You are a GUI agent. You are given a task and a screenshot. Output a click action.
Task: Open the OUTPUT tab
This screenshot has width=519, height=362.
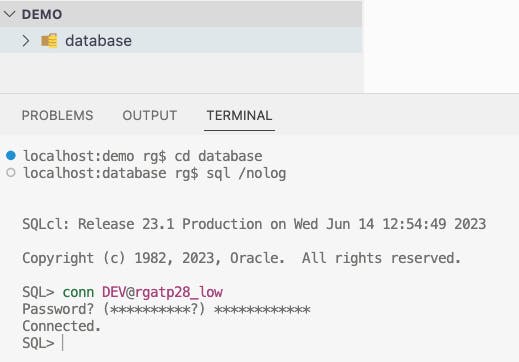pyautogui.click(x=150, y=115)
